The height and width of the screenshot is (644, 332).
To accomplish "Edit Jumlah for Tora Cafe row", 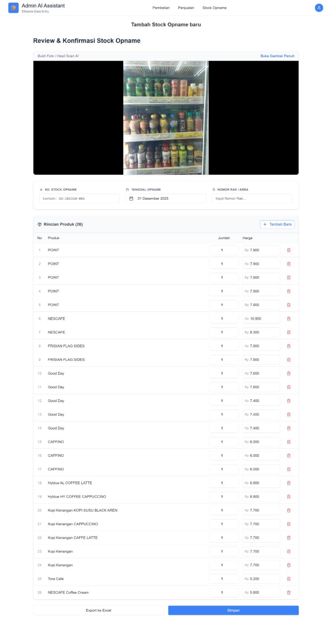I will pyautogui.click(x=224, y=579).
